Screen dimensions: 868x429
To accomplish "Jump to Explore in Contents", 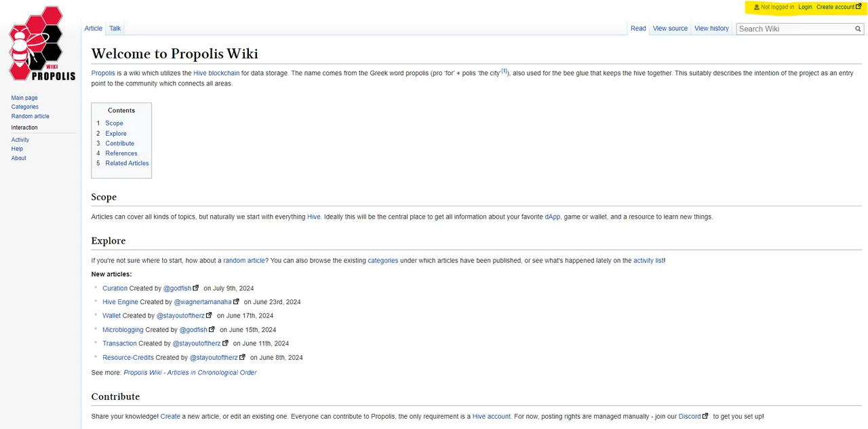I will point(116,134).
